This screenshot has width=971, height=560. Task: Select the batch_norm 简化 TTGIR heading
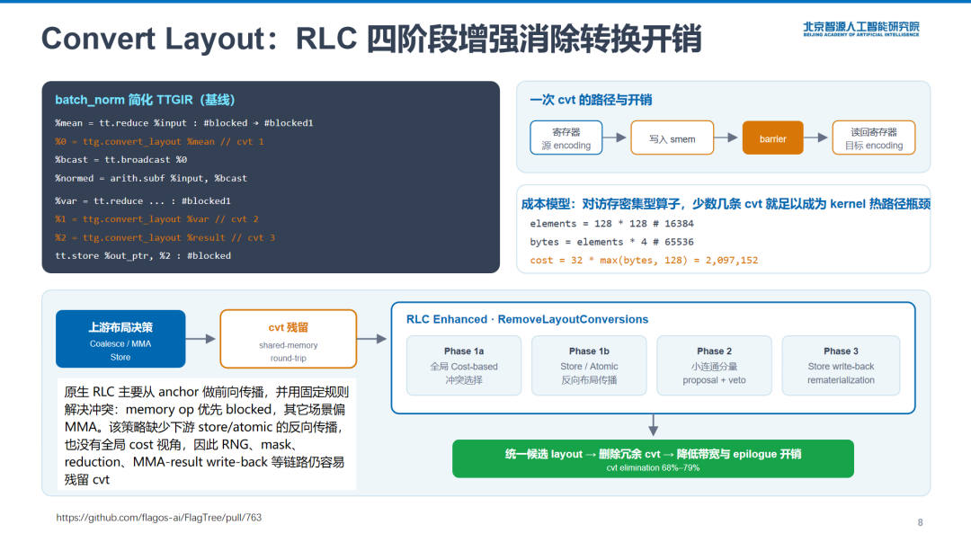click(145, 100)
